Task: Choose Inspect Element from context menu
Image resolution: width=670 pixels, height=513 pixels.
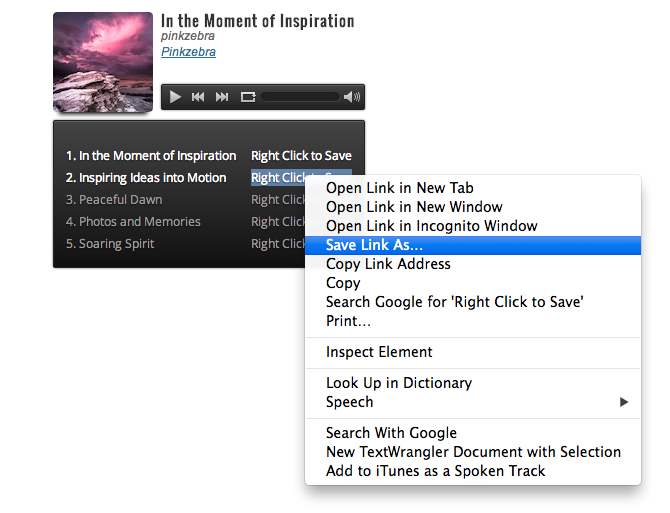Action: [x=379, y=352]
